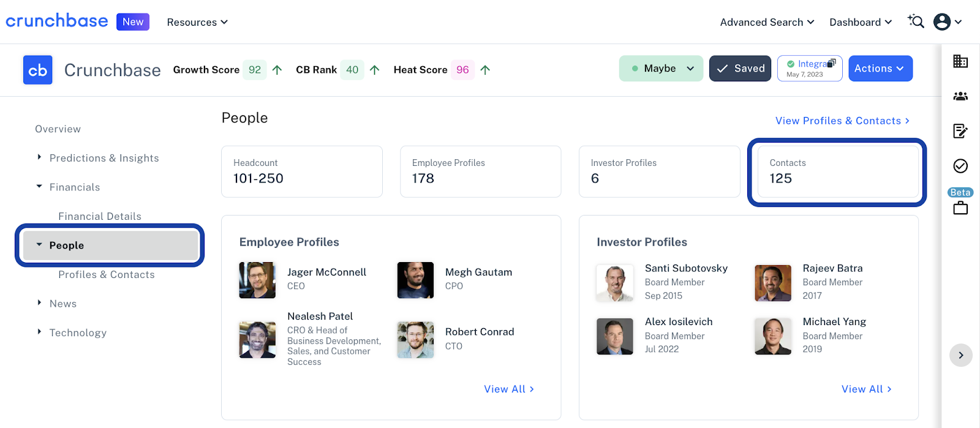980x428 pixels.
Task: Click the CB Rank up arrow
Action: coord(375,70)
